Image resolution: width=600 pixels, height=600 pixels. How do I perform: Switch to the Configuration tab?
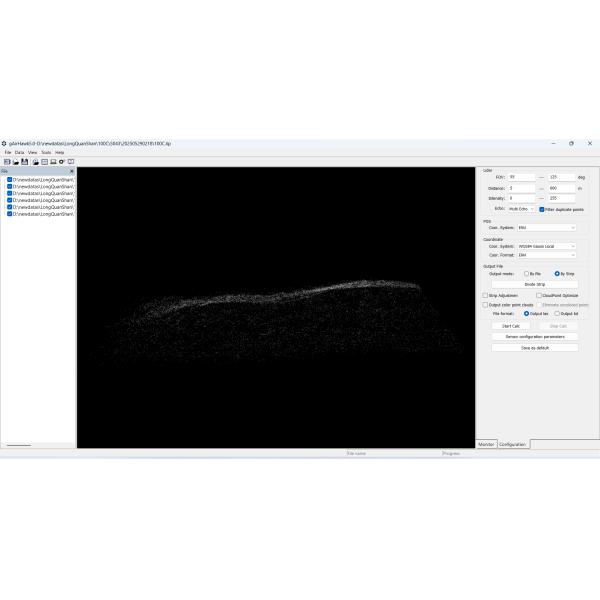pyautogui.click(x=513, y=444)
